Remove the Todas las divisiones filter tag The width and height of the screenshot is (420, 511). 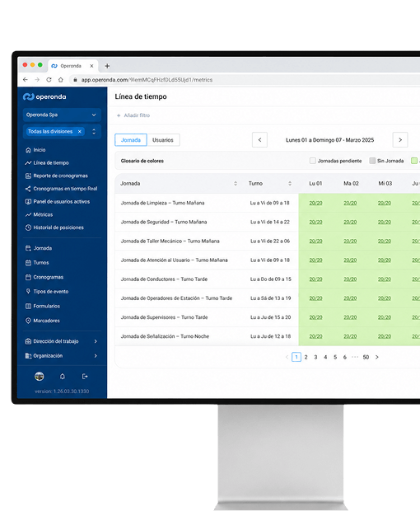tap(80, 132)
